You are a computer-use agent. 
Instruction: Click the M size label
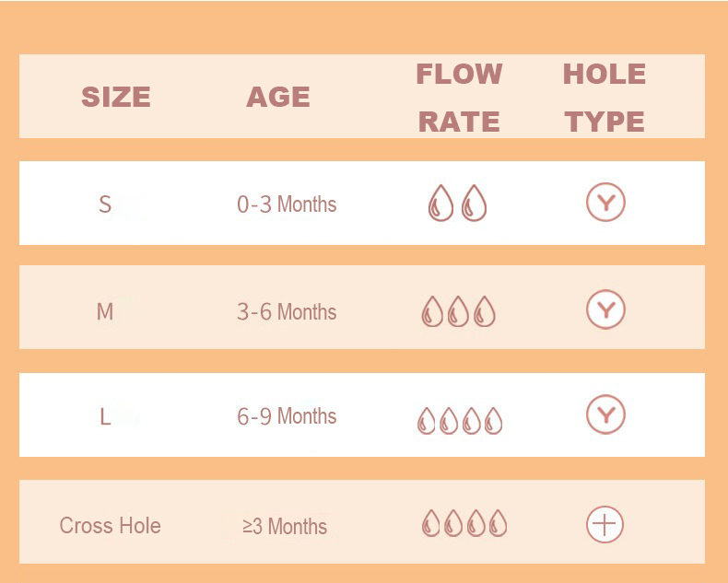(x=105, y=311)
